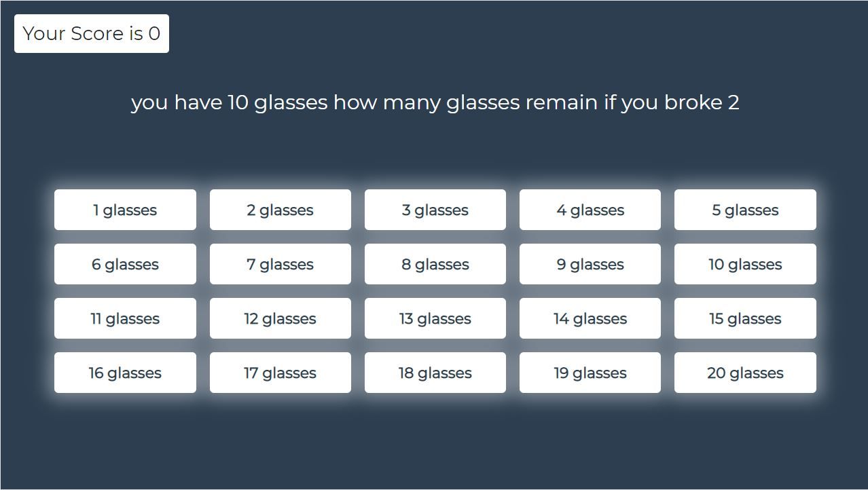Click the 10 glasses answer
The width and height of the screenshot is (868, 490).
coord(745,264)
